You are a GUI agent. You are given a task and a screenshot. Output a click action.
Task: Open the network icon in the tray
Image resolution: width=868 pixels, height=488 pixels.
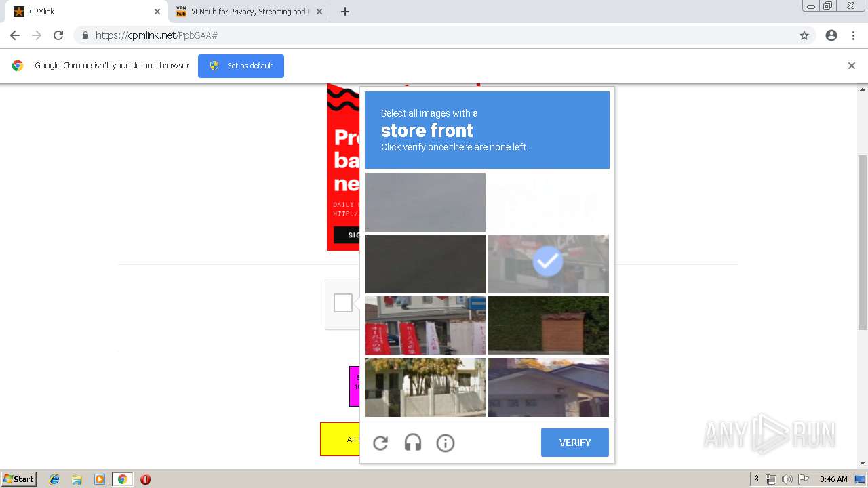pyautogui.click(x=771, y=479)
